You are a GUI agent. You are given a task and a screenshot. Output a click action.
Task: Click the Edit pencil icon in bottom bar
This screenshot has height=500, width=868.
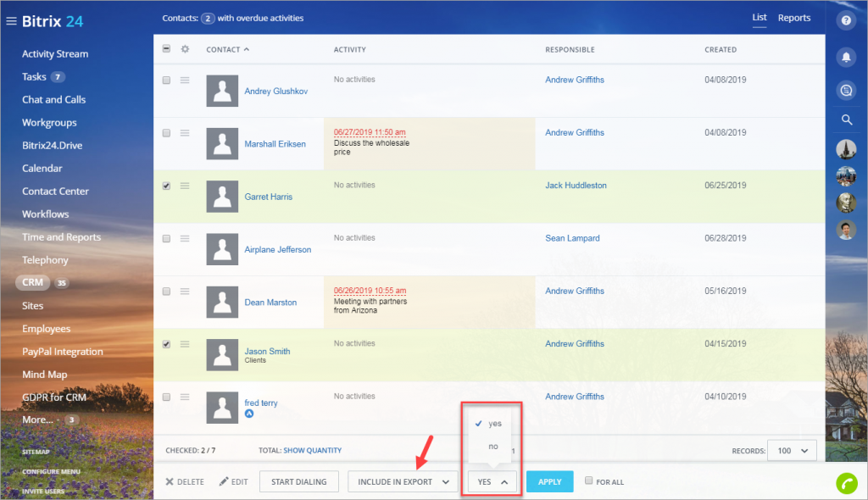[x=224, y=481]
